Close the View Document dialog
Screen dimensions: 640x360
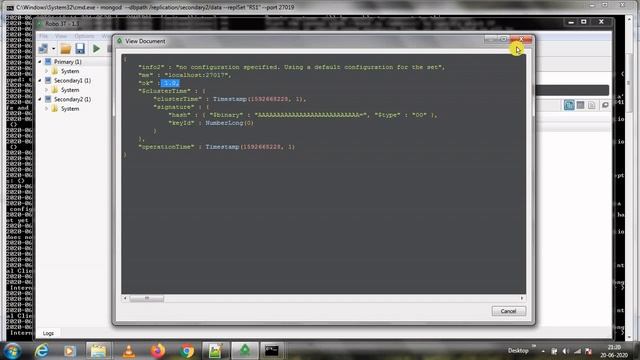coord(521,39)
